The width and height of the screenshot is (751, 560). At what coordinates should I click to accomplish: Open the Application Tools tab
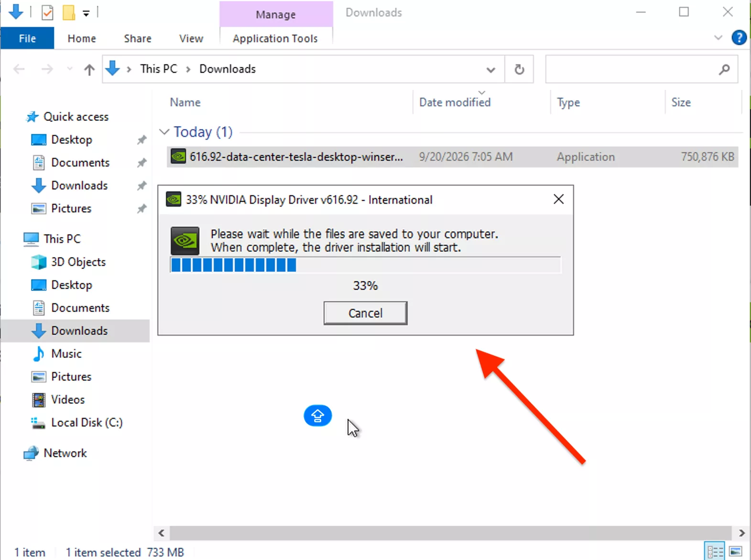coord(275,38)
